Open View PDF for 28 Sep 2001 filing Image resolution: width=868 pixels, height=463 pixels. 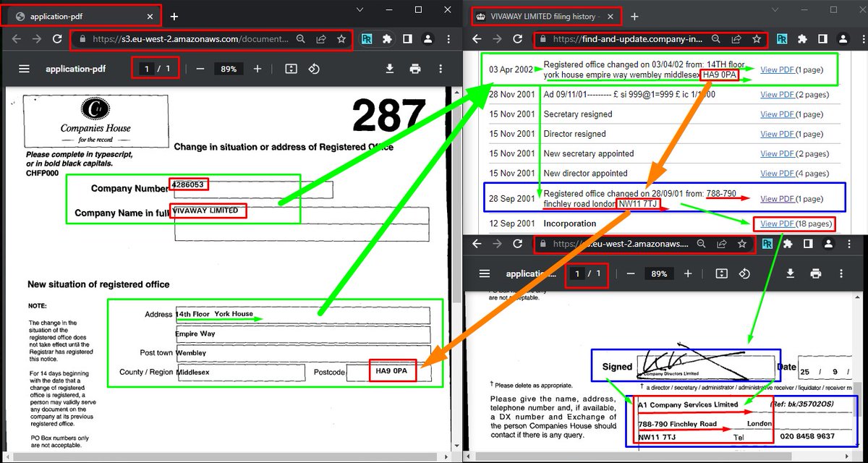(778, 198)
